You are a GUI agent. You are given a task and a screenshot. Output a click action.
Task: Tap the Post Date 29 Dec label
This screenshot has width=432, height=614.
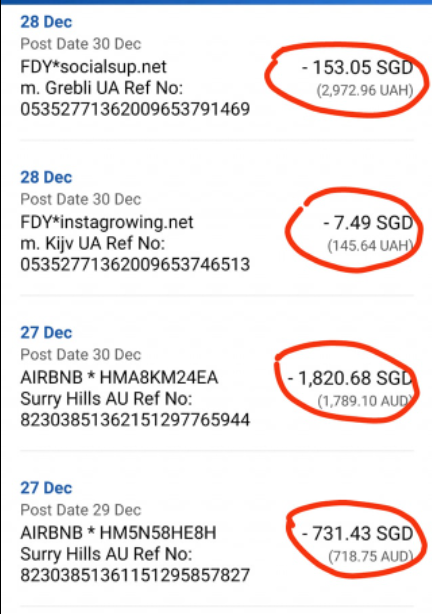[x=81, y=510]
